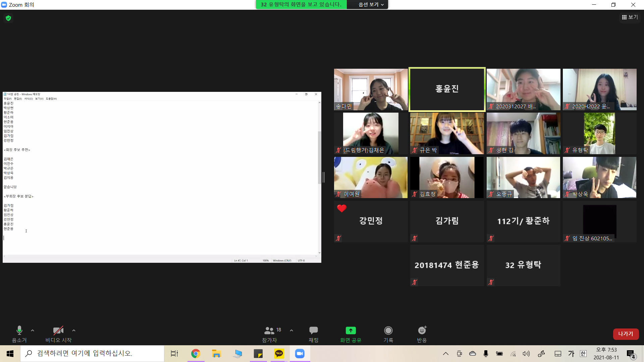Expand the video options arrow beside the camera

pyautogui.click(x=74, y=330)
